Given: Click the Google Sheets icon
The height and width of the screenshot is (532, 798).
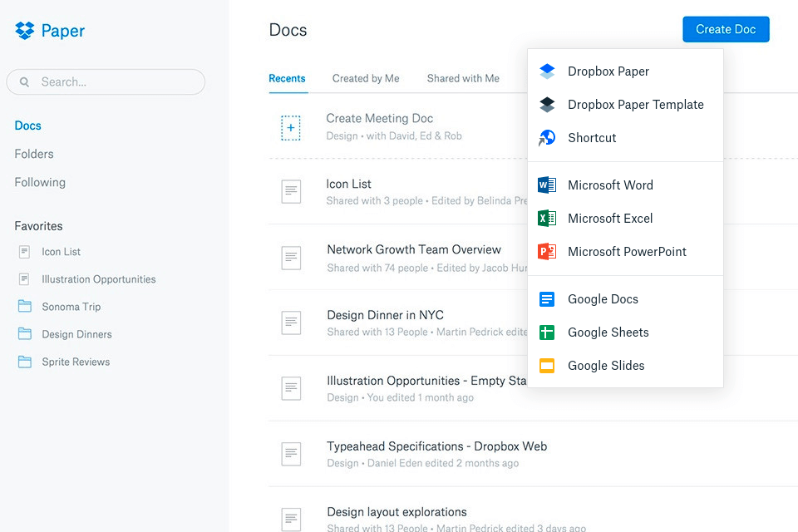Looking at the screenshot, I should point(547,332).
